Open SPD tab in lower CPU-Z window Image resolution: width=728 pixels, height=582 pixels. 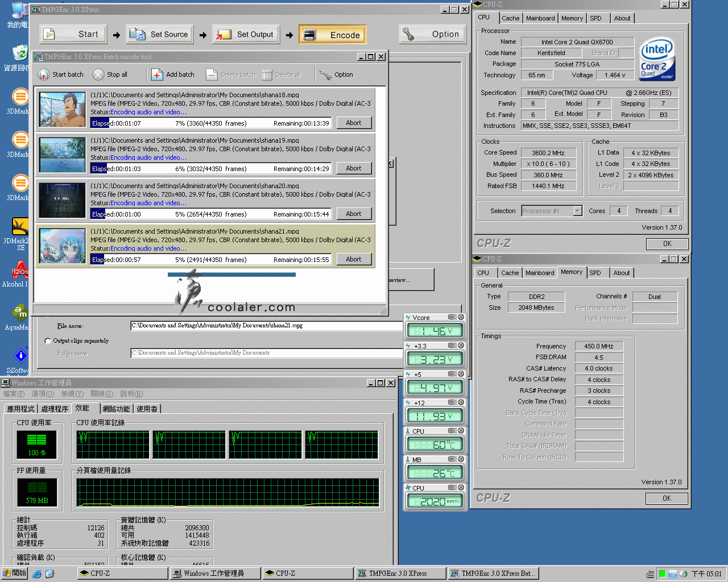595,273
